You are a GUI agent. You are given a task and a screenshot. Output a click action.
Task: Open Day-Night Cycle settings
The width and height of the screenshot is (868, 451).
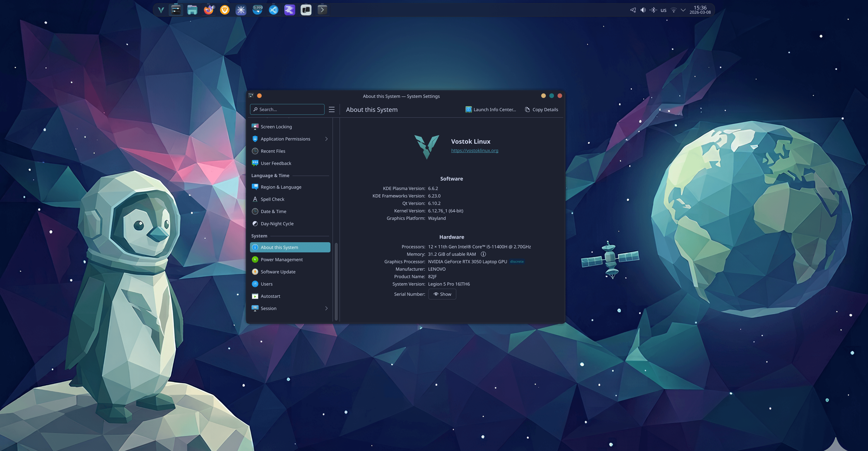[277, 223]
